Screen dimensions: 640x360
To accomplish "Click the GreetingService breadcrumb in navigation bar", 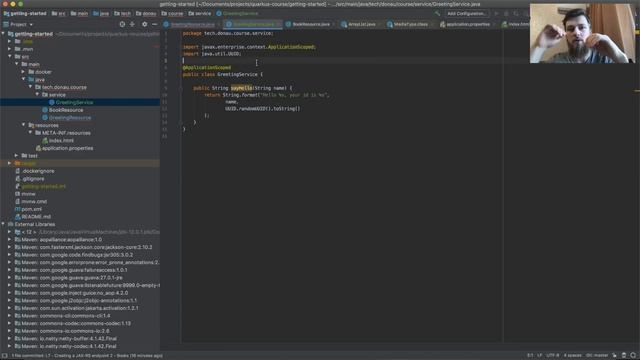I will pyautogui.click(x=237, y=13).
